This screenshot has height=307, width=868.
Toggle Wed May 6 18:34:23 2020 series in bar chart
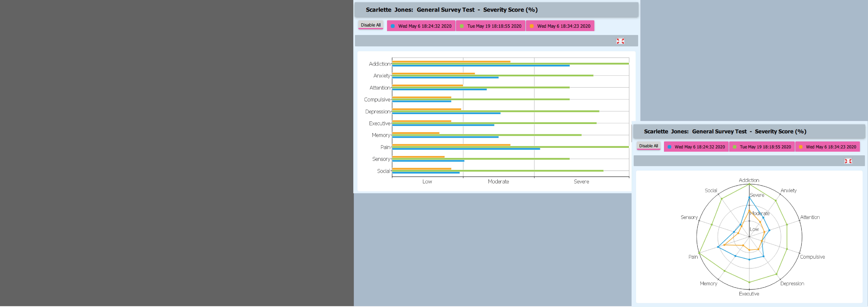coord(560,26)
